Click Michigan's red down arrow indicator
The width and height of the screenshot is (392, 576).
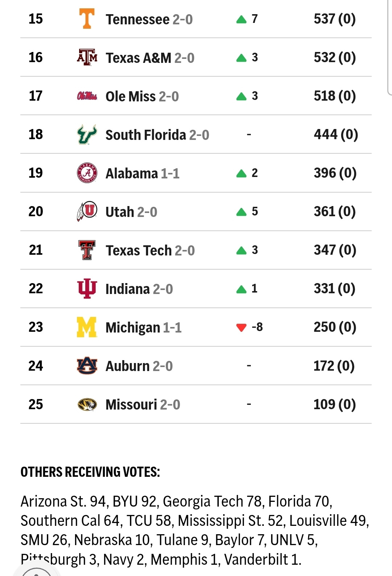click(241, 327)
